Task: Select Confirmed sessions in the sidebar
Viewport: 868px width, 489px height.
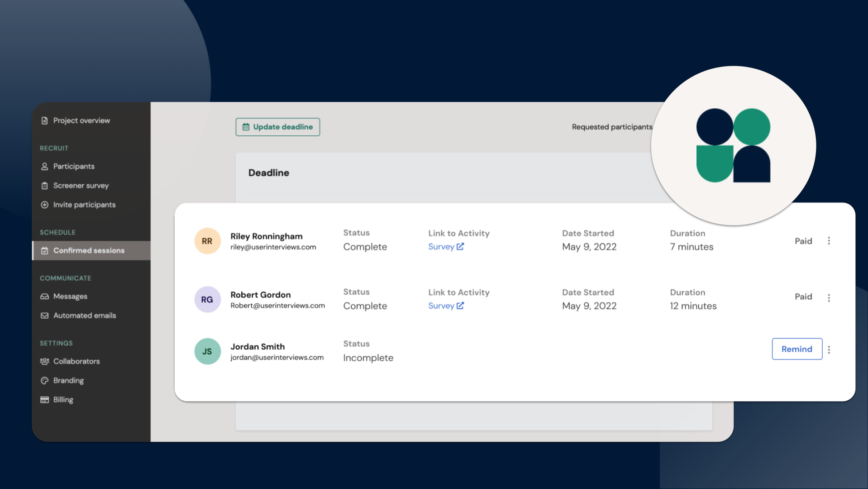Action: (88, 250)
